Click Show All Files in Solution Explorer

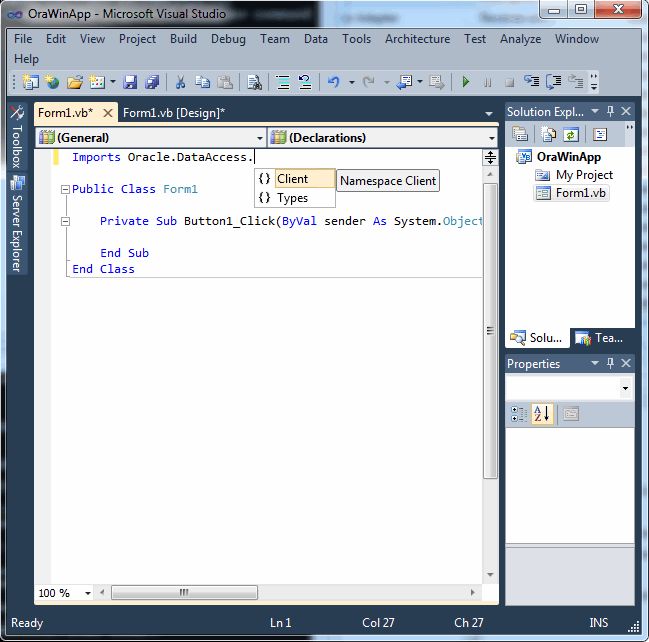[x=548, y=134]
